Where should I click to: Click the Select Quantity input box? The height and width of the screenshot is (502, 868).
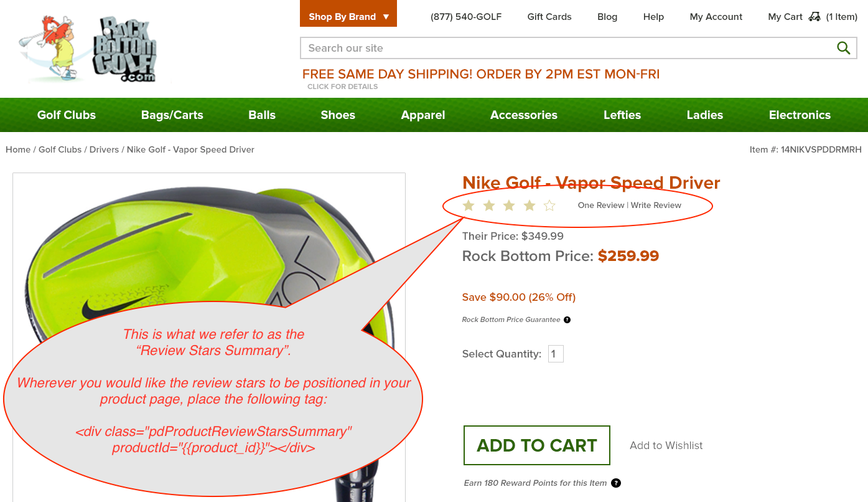point(556,354)
